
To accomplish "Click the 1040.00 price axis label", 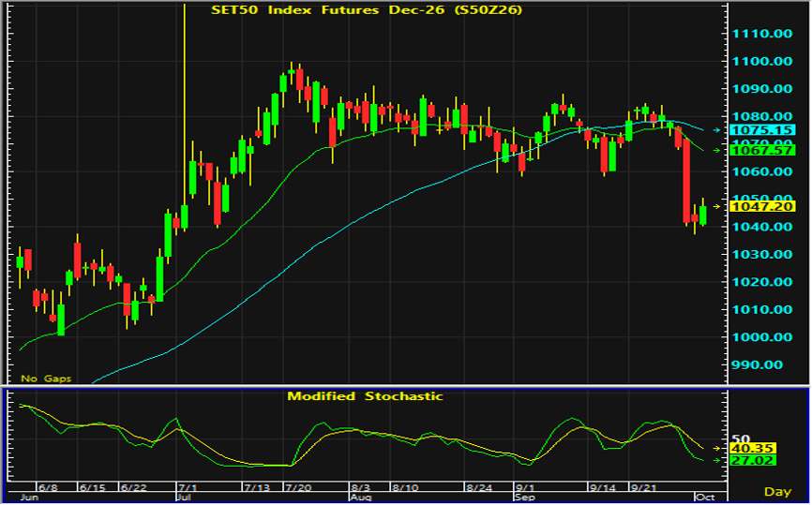I will [761, 227].
